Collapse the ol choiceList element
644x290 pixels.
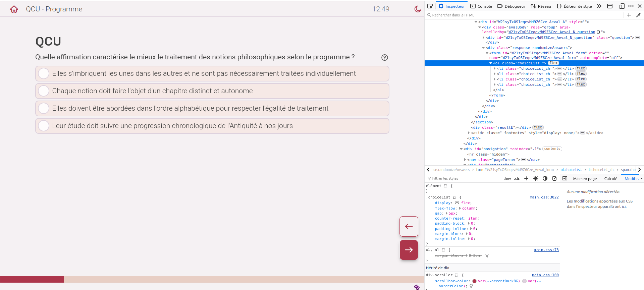(x=491, y=63)
